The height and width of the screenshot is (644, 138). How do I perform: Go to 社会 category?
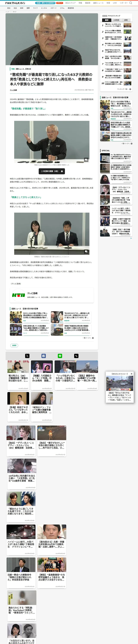pyautogui.click(x=15, y=8)
